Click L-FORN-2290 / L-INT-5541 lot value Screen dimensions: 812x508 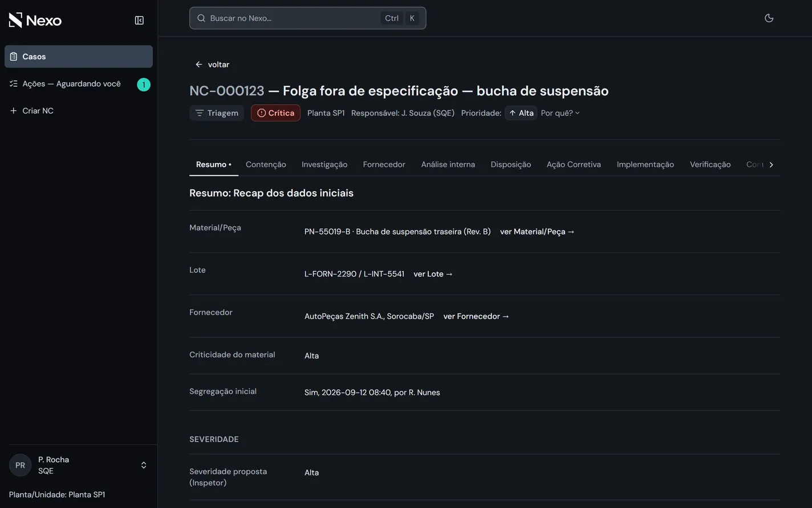pos(354,274)
